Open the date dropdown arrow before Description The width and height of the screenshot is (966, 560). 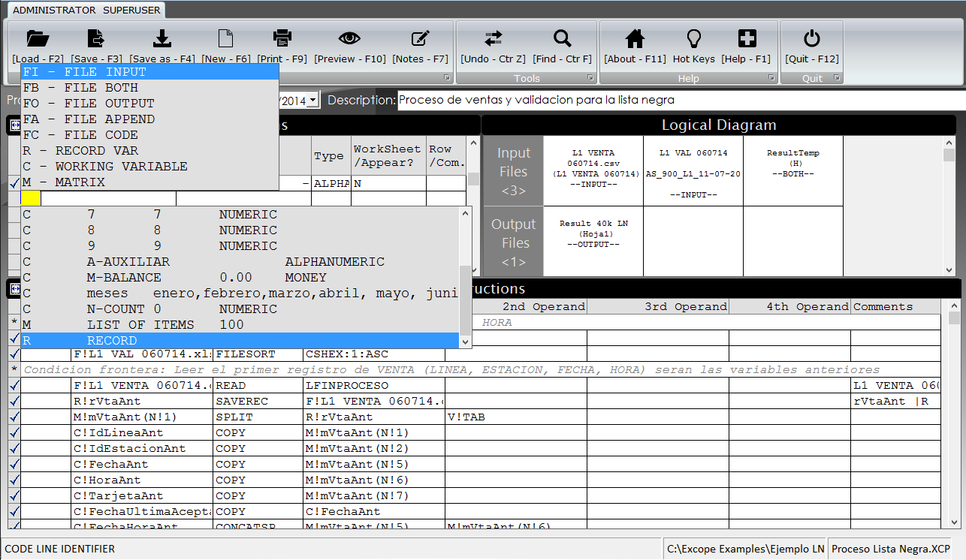313,100
